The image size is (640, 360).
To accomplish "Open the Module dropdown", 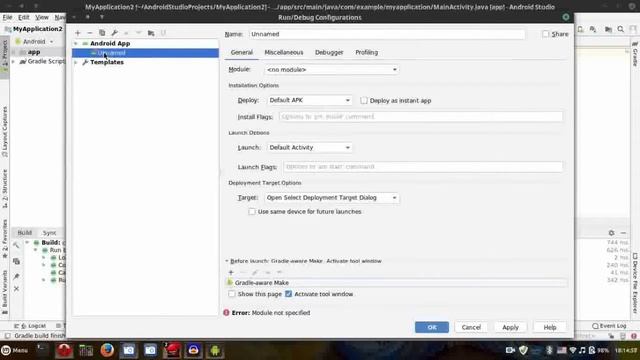I will click(x=331, y=70).
